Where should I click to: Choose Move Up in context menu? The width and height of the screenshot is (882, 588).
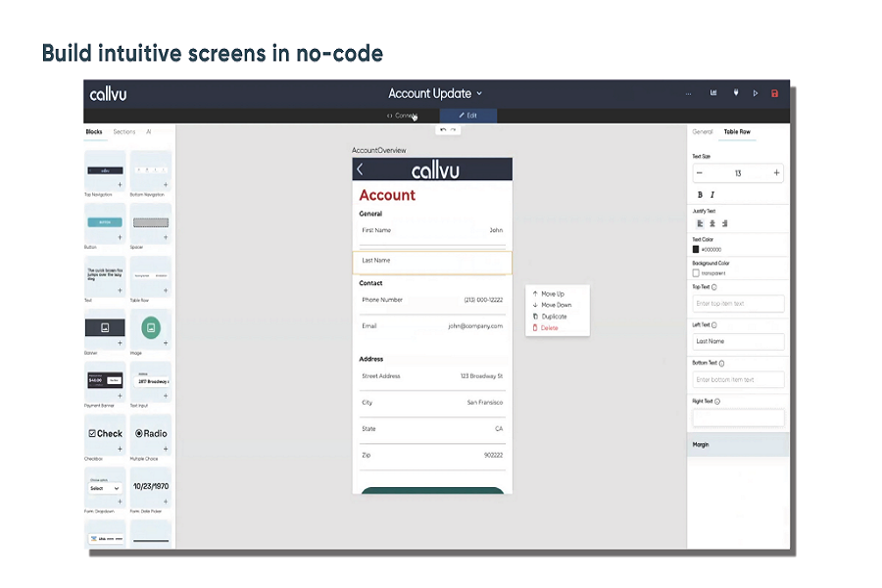pyautogui.click(x=549, y=294)
